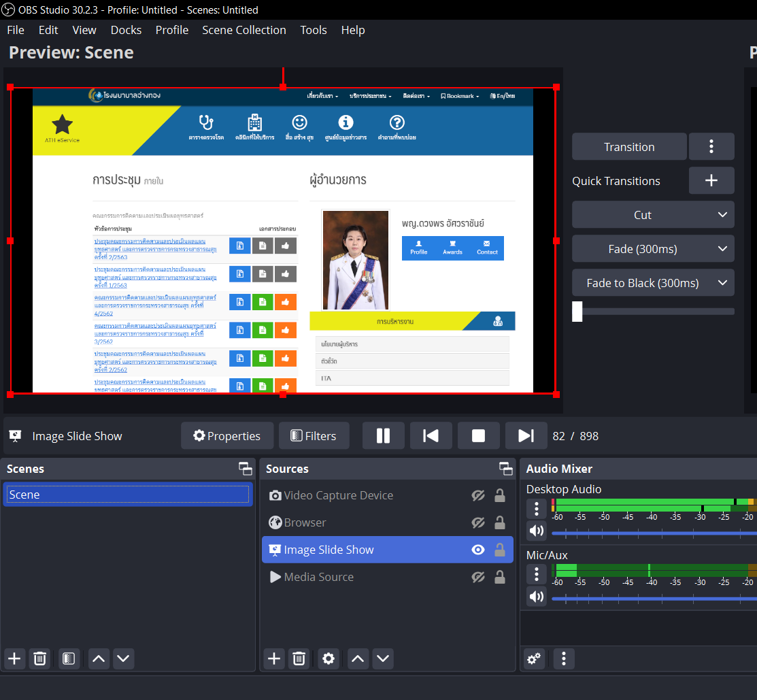Hide the Image Slide Show source
This screenshot has height=700, width=757.
(478, 550)
